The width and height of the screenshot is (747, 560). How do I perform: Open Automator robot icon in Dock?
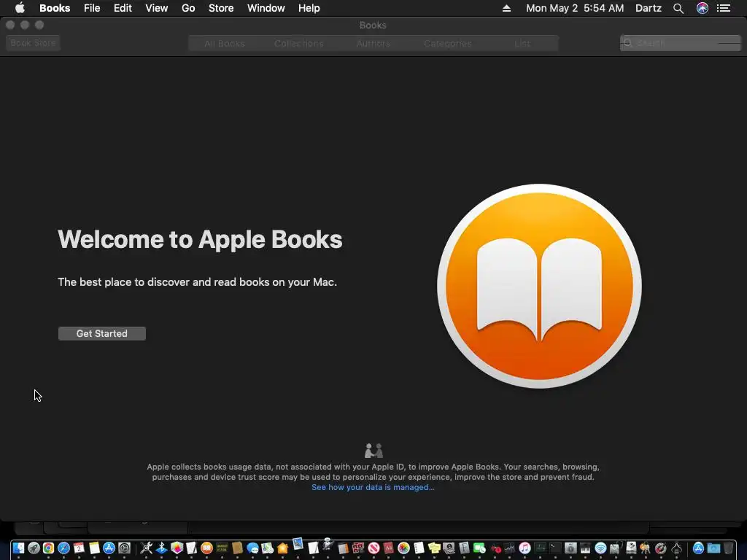tap(328, 544)
